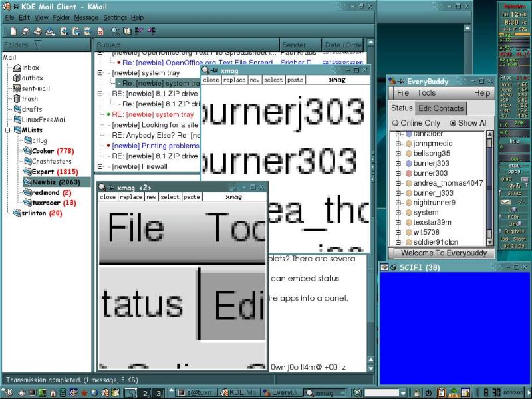Click the Print message toolbar icon
Screen dimensions: 532x399
click(37, 31)
